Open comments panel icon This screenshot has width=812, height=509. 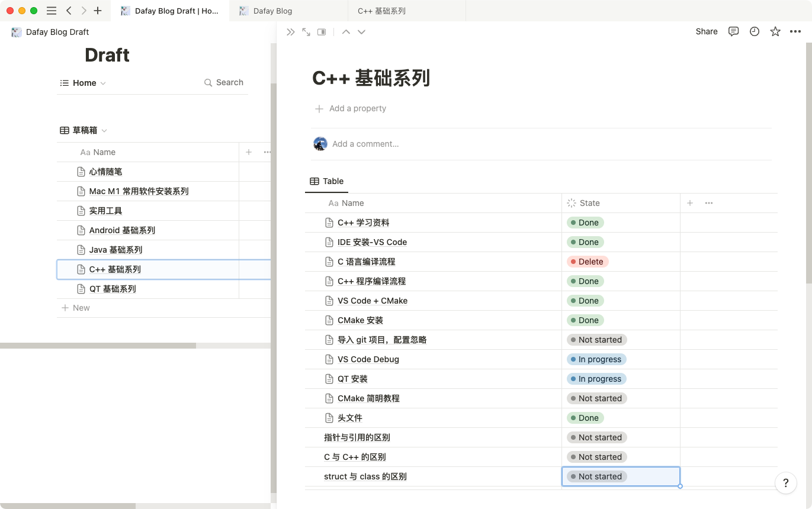[733, 32]
